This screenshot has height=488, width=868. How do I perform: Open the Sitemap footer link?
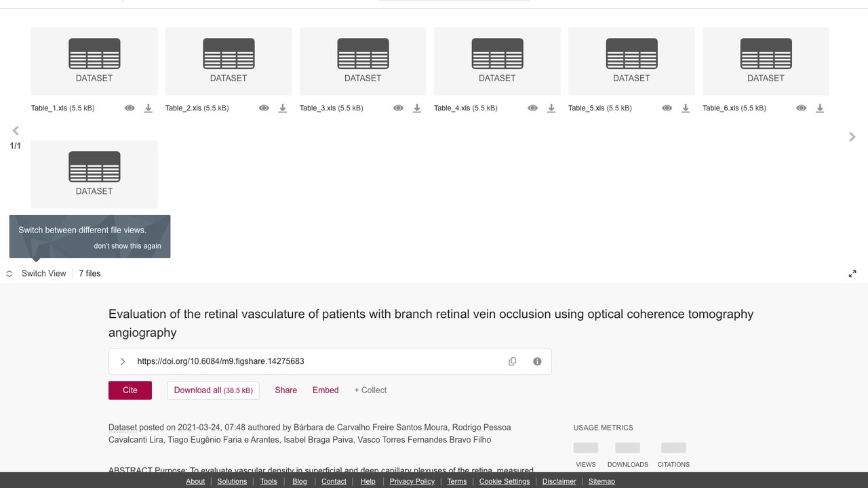[601, 481]
